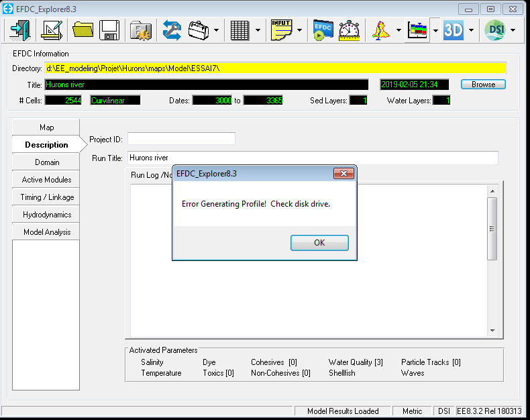Click the DSI globe logo icon
The image size is (530, 420).
[495, 30]
